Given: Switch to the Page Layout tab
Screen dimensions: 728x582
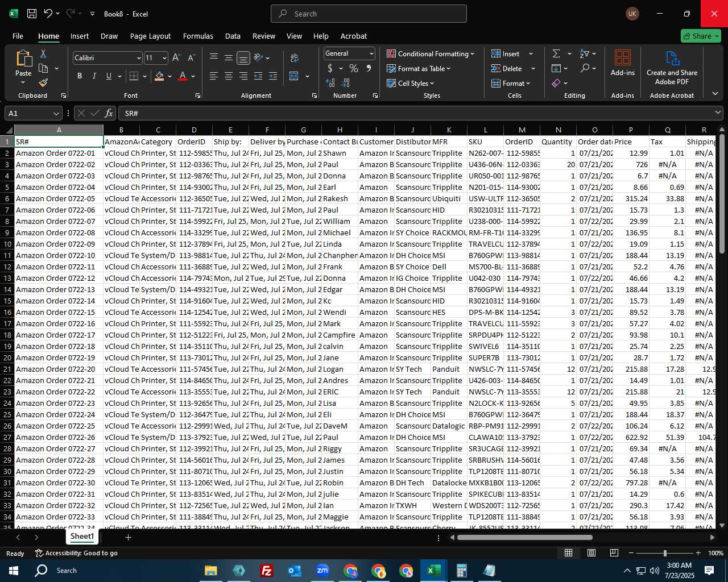Looking at the screenshot, I should (150, 36).
